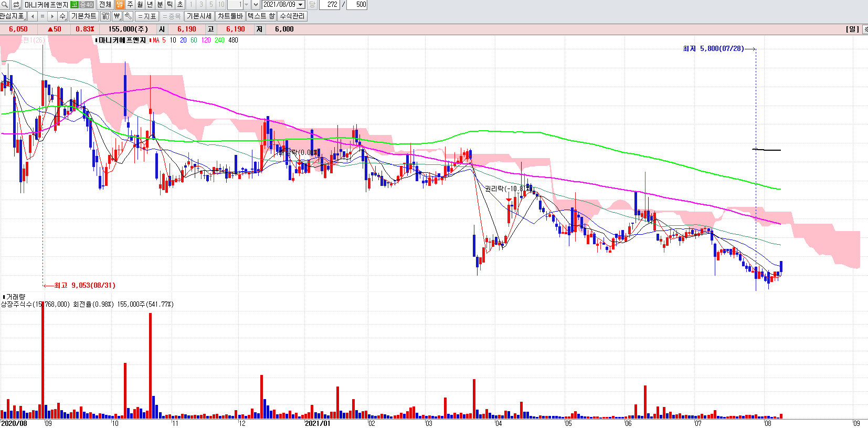
Task: Select the 년 yearly period toggle
Action: (x=150, y=4)
